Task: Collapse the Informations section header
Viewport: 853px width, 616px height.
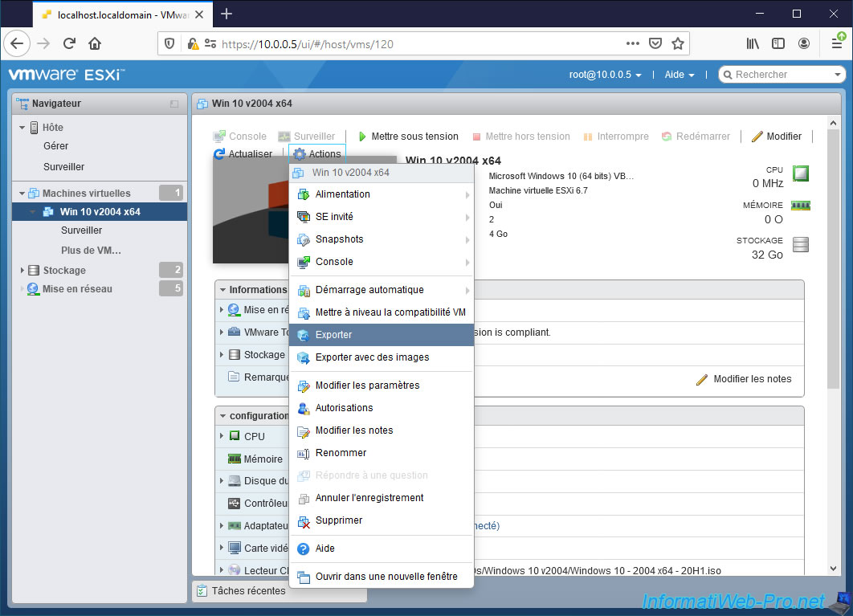Action: coord(222,290)
